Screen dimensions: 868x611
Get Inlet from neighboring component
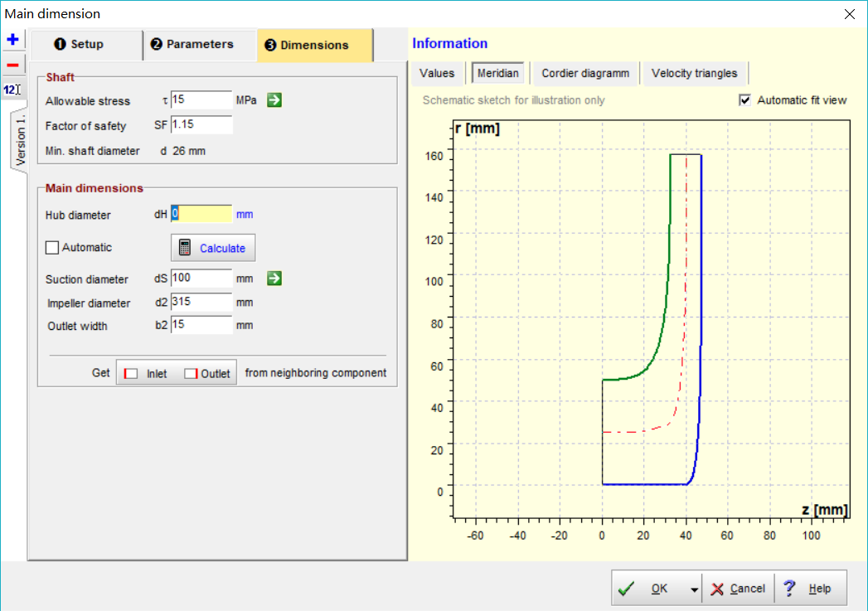[x=146, y=373]
